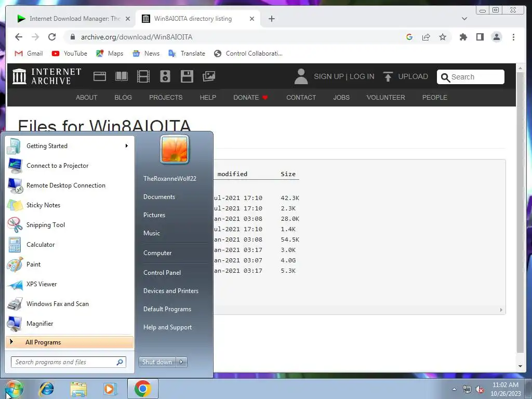The width and height of the screenshot is (532, 399).
Task: Expand Getting Started submenu arrow
Action: [127, 146]
